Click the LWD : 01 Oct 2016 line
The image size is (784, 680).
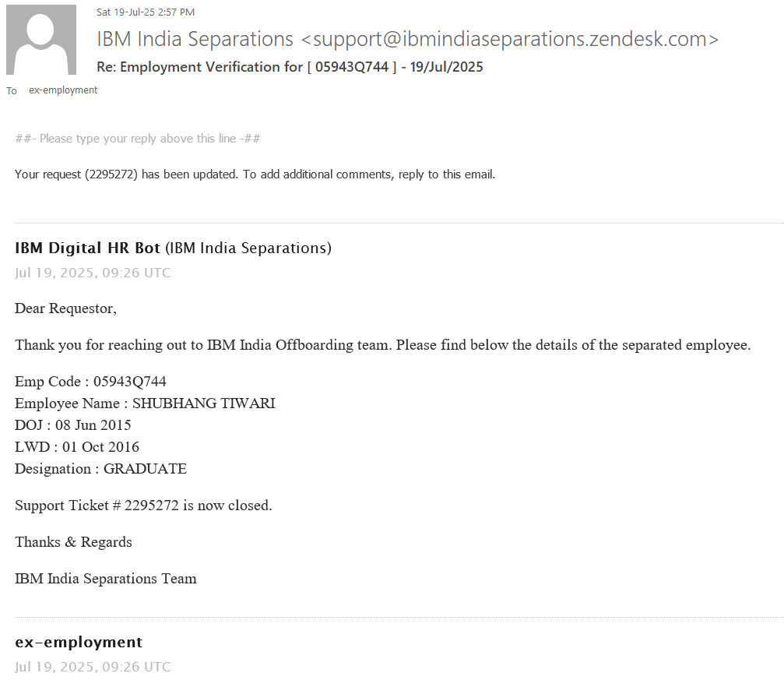coord(76,447)
